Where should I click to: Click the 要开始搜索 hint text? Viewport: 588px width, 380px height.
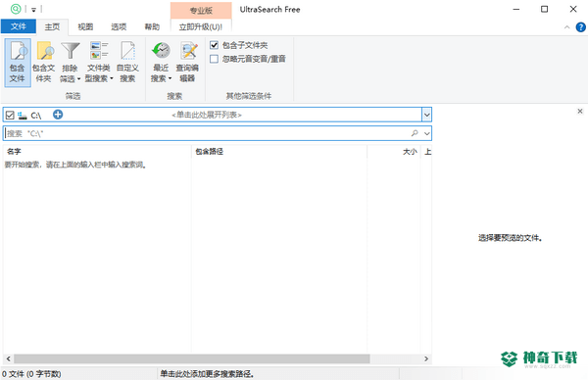coord(75,165)
